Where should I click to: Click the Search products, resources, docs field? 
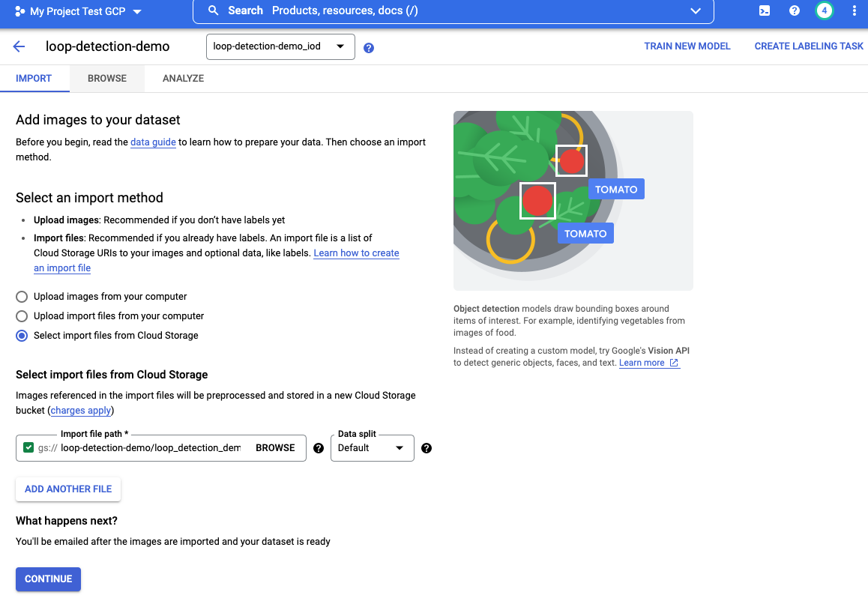pyautogui.click(x=453, y=10)
